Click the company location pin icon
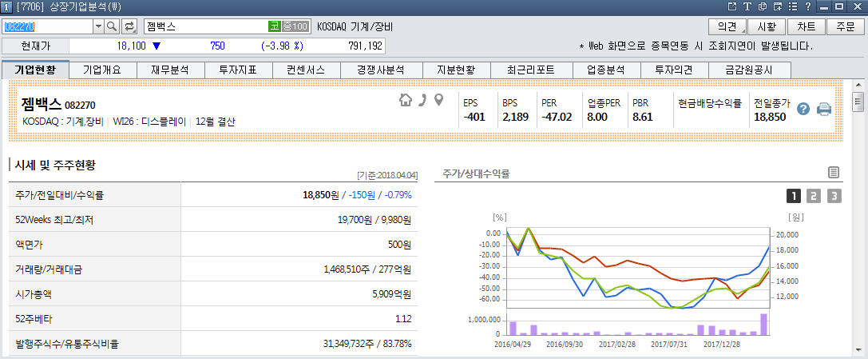The image size is (868, 359). [438, 100]
